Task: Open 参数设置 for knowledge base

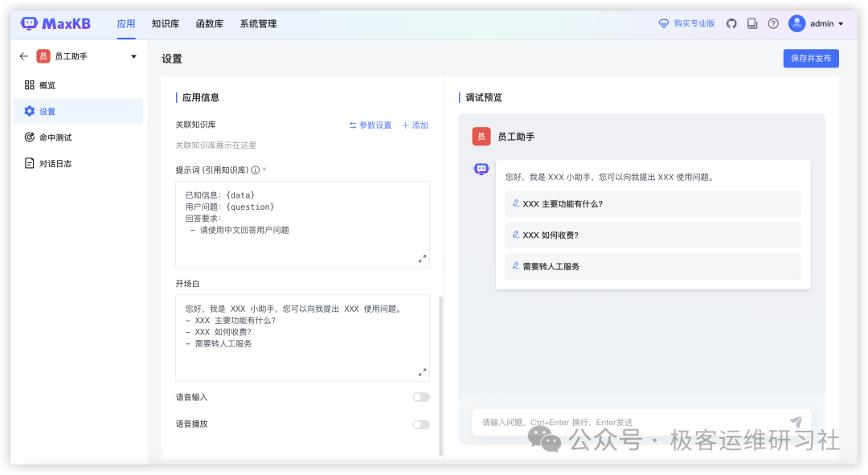Action: tap(371, 125)
